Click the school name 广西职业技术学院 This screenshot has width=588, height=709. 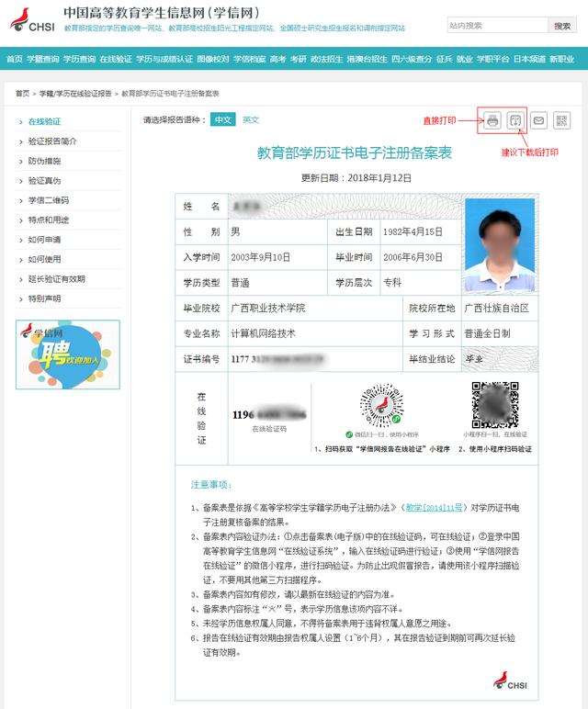pos(268,309)
